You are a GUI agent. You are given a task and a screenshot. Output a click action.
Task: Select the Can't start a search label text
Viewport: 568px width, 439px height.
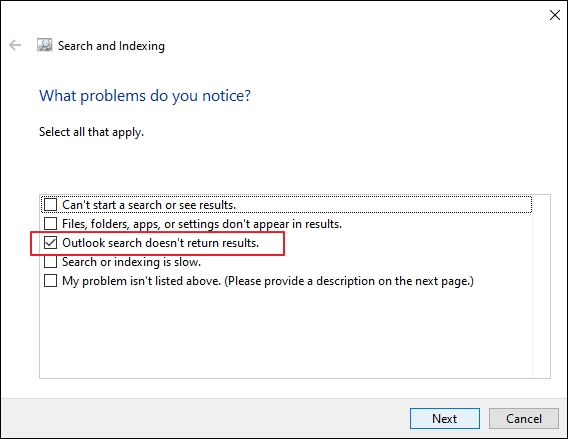click(x=149, y=205)
